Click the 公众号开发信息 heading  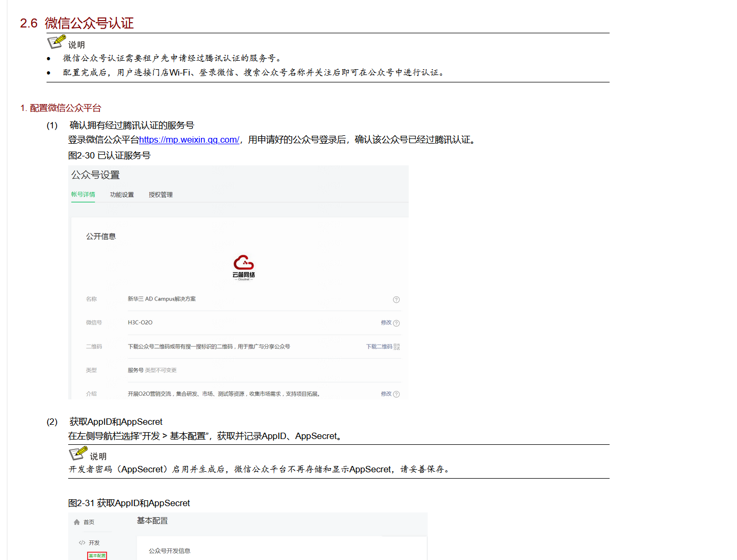pyautogui.click(x=170, y=551)
